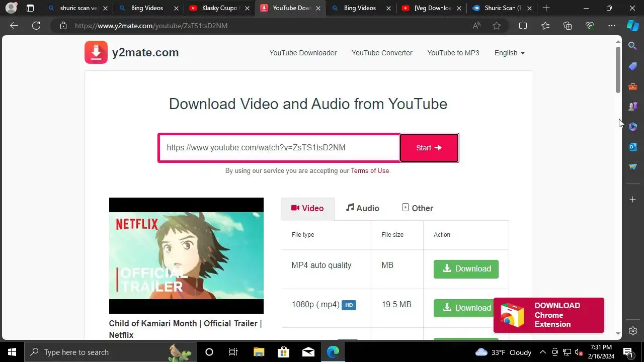644x362 pixels.
Task: Download MP4 auto quality file
Action: (x=466, y=269)
